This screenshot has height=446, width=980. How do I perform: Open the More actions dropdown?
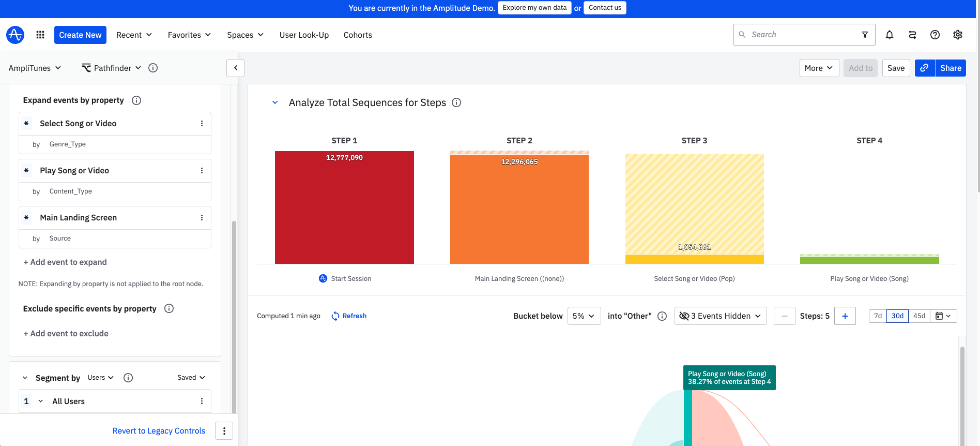coord(819,68)
